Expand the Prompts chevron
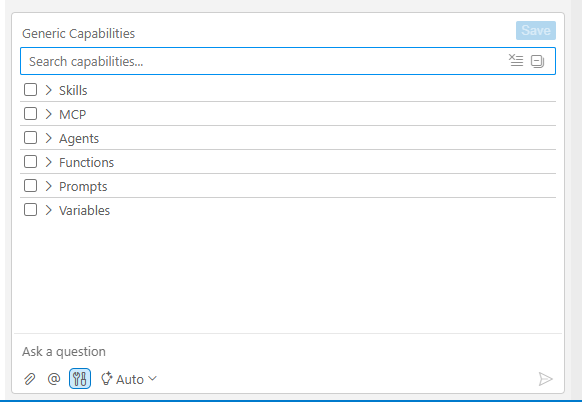The width and height of the screenshot is (582, 402). click(x=48, y=186)
